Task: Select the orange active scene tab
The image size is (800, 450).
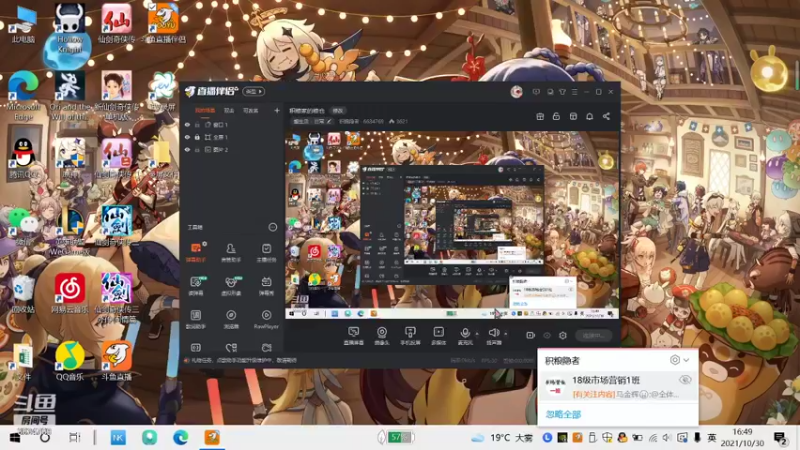Action: click(x=205, y=110)
